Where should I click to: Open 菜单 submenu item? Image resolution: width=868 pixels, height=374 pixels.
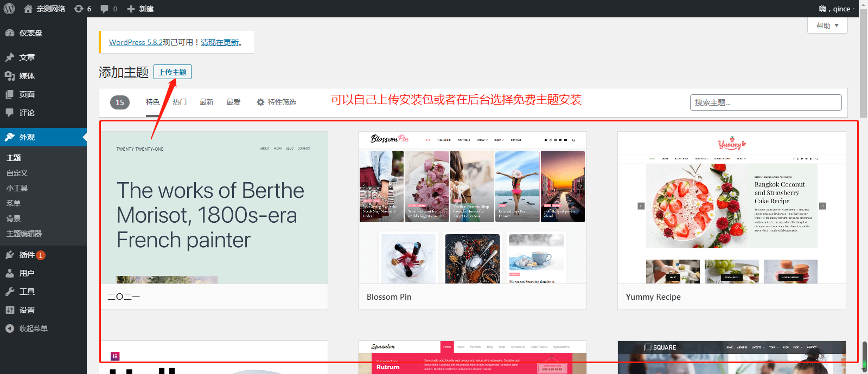pyautogui.click(x=14, y=203)
